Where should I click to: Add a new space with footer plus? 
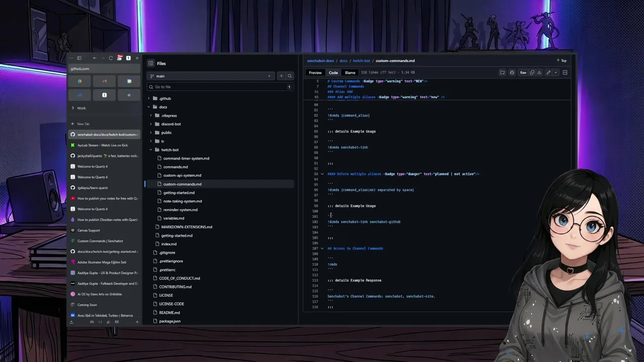(x=137, y=322)
